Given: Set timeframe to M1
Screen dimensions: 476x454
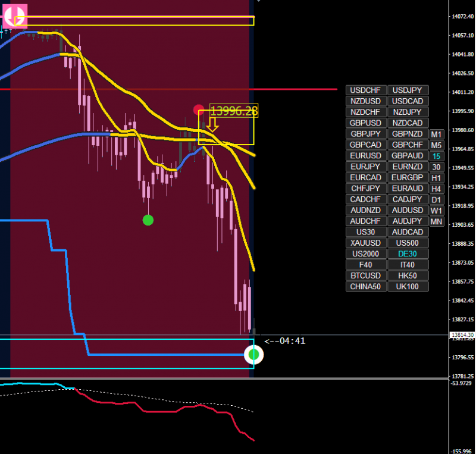Looking at the screenshot, I should click(437, 134).
